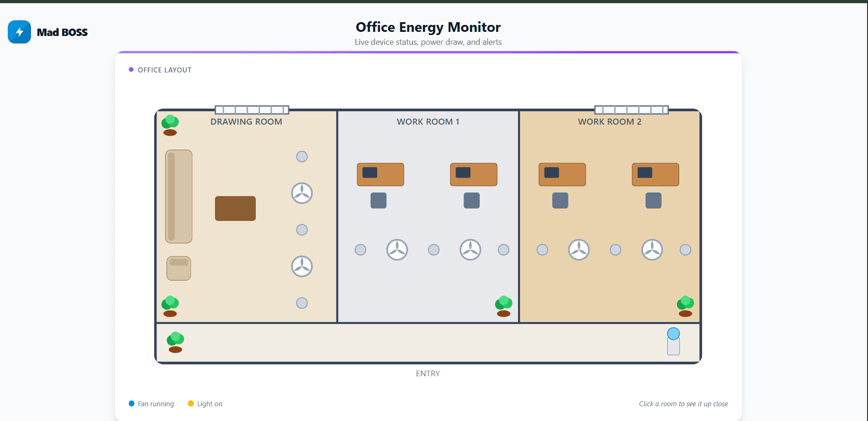This screenshot has width=868, height=421.
Task: Click the left desk in Work Room 2
Action: pyautogui.click(x=562, y=174)
